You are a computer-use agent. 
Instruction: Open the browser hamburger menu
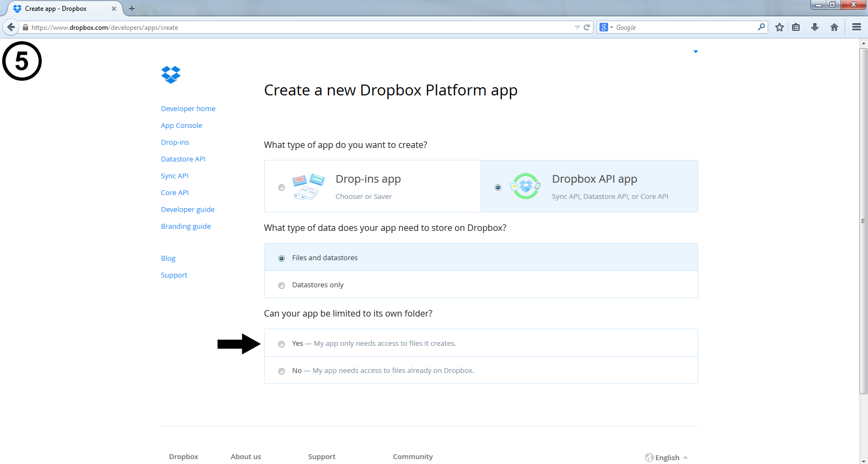[x=857, y=27]
